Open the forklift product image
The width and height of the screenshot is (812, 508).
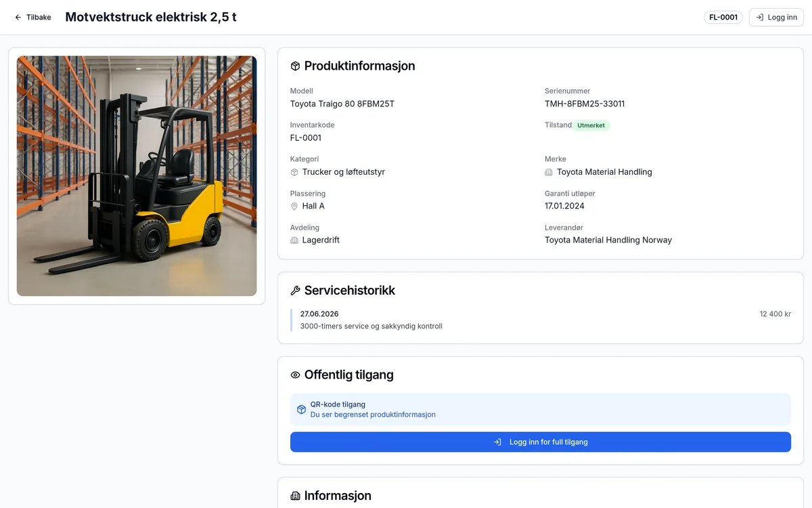[x=137, y=176]
